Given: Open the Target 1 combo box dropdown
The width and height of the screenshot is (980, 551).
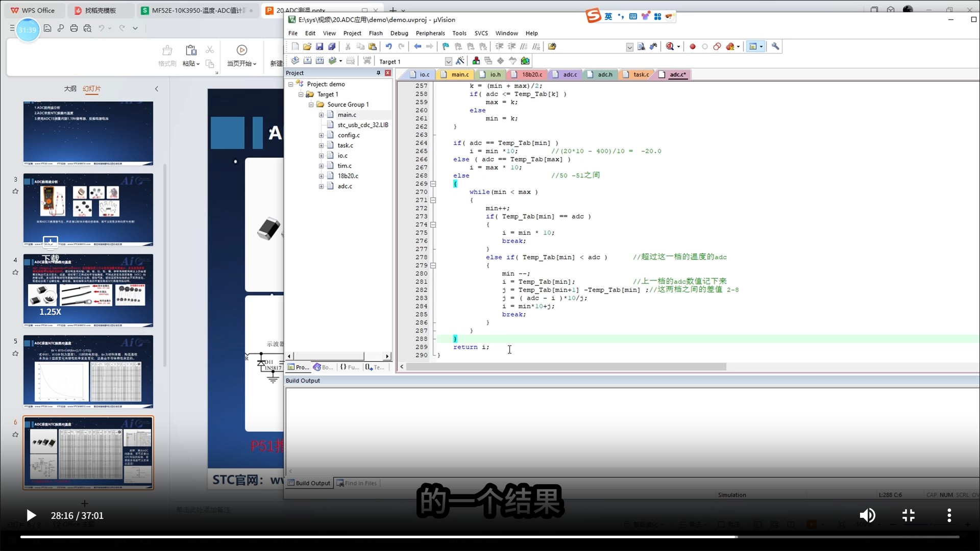Looking at the screenshot, I should point(448,61).
